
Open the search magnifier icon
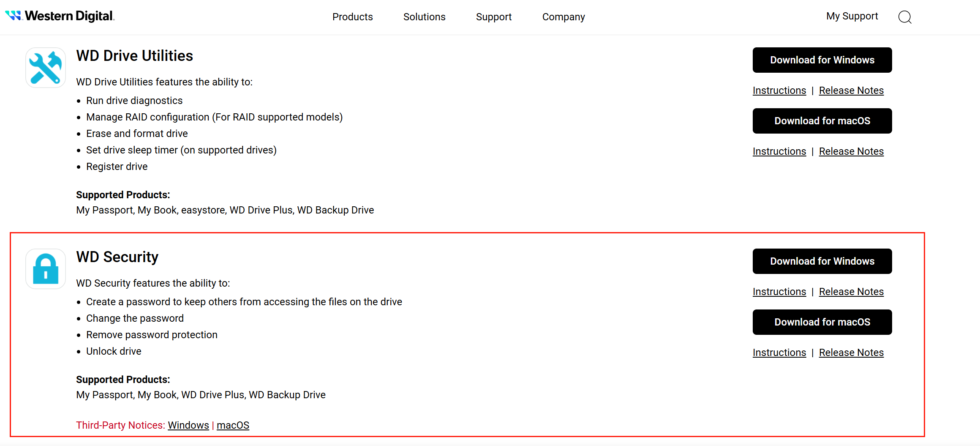pos(904,17)
